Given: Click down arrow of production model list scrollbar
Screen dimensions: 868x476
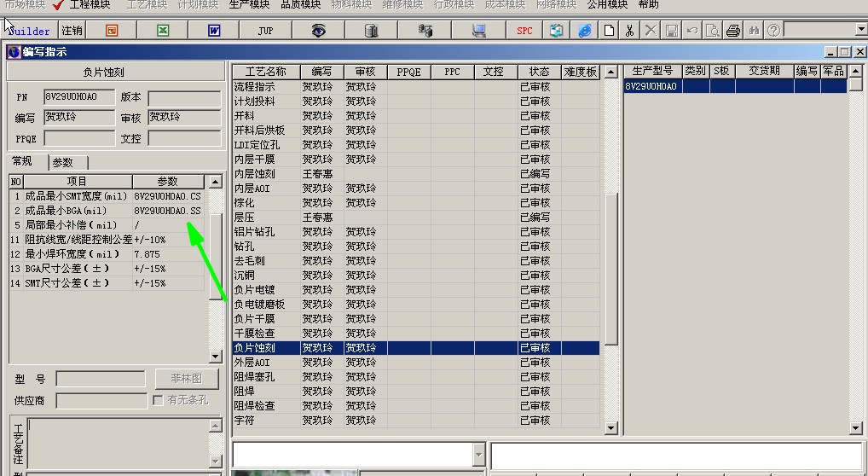Looking at the screenshot, I should point(856,427).
